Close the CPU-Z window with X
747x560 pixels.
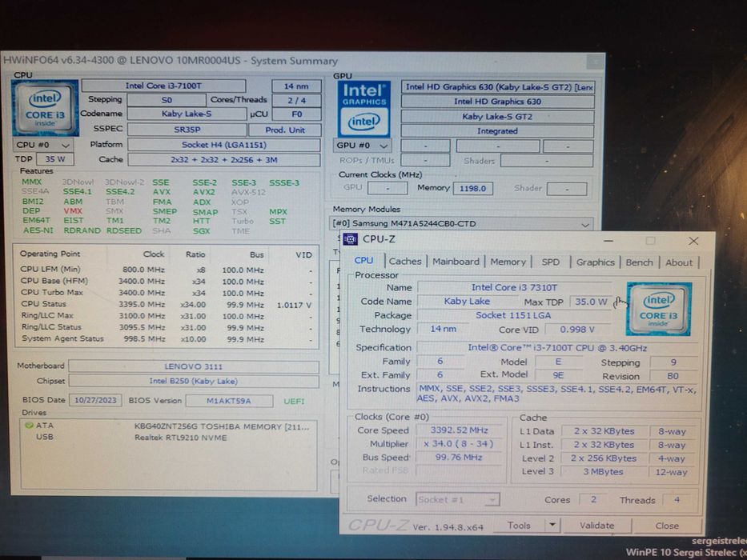(x=693, y=241)
